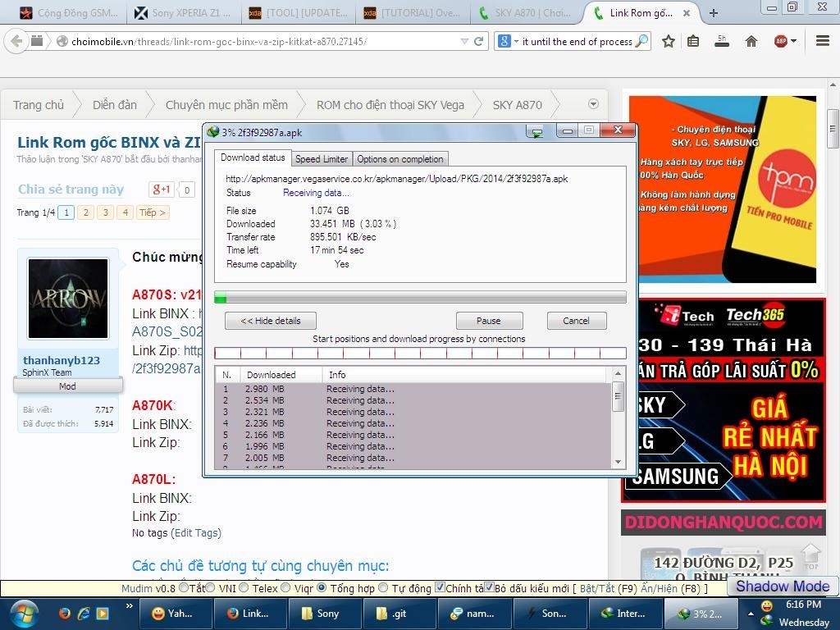Viewport: 840px width, 630px height.
Task: Switch to the Speed Limiter tab
Action: pyautogui.click(x=322, y=159)
